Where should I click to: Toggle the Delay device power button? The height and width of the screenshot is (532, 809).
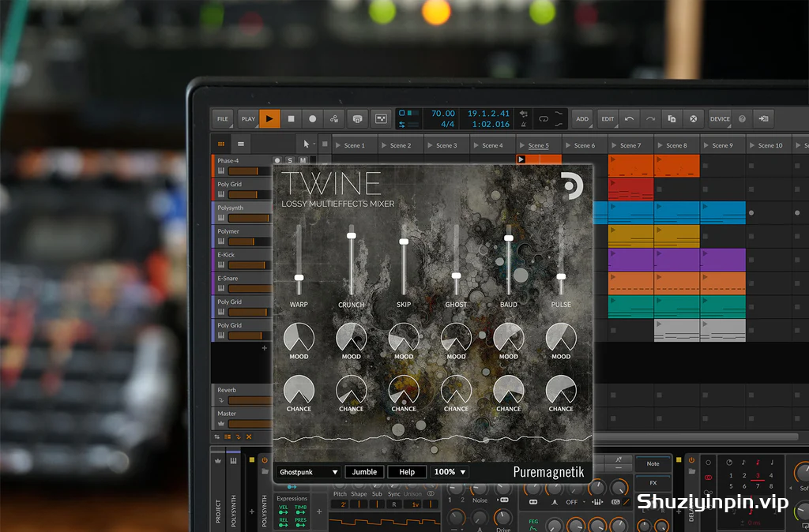click(691, 460)
